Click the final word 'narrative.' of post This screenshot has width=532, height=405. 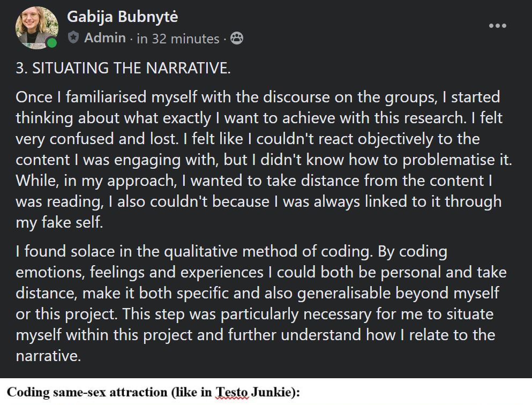pyautogui.click(x=49, y=356)
